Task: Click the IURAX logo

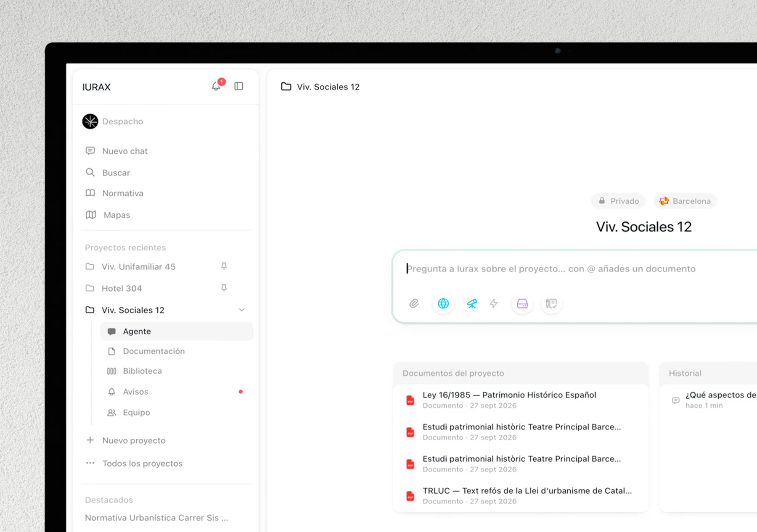Action: [x=96, y=87]
